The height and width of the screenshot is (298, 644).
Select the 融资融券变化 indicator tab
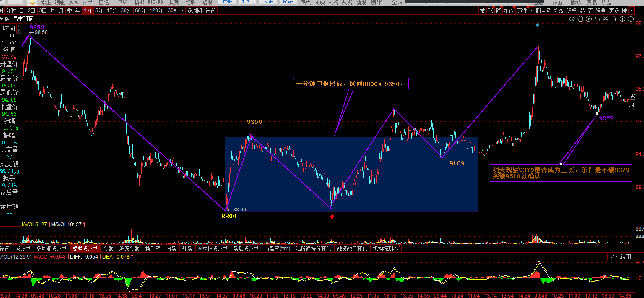[352, 248]
